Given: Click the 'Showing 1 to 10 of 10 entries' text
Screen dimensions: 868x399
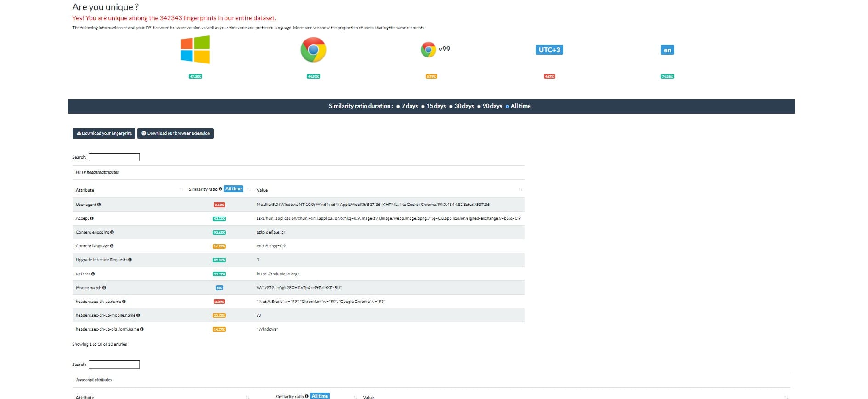Looking at the screenshot, I should coord(99,344).
